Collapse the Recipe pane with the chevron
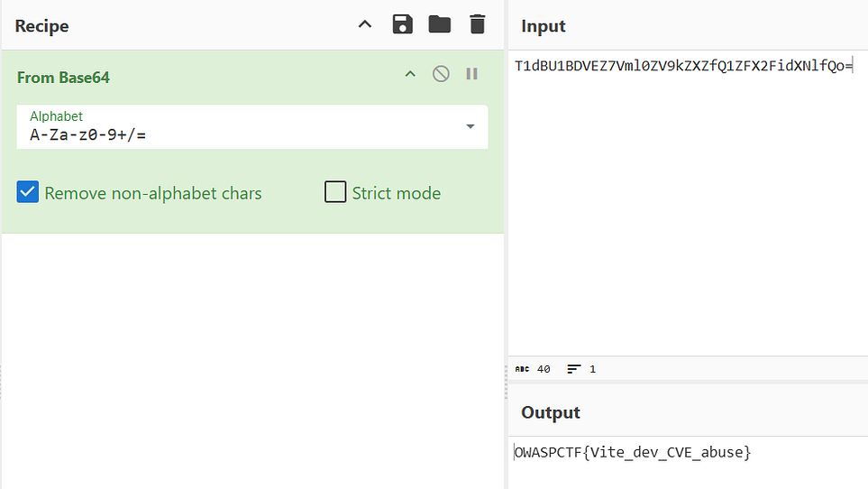The width and height of the screenshot is (868, 489). pyautogui.click(x=365, y=24)
